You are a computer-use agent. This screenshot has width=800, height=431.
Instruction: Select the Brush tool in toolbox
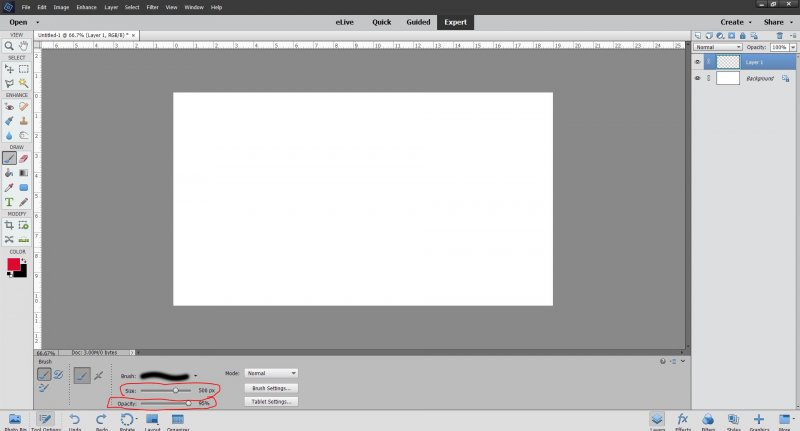[9, 159]
